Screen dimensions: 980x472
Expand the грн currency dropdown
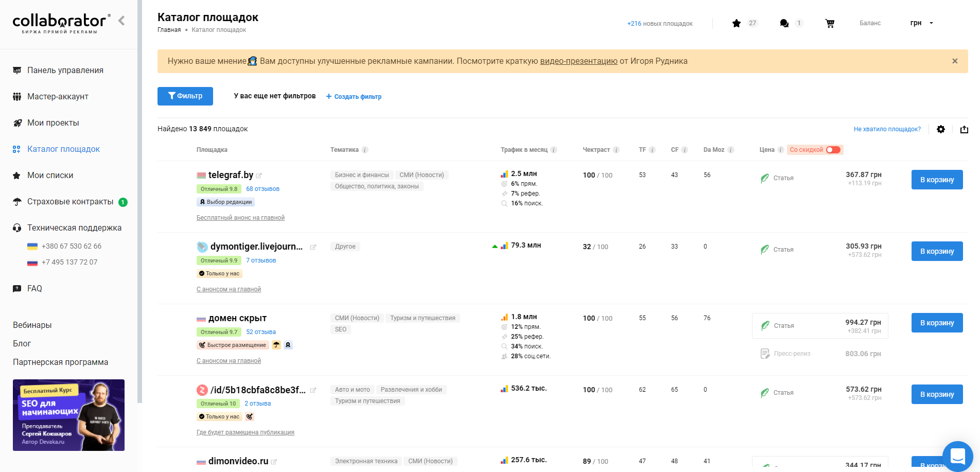pos(921,23)
